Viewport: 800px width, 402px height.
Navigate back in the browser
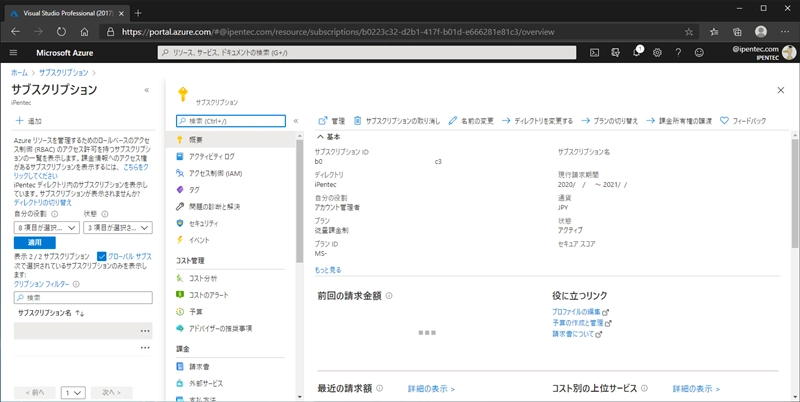point(15,32)
